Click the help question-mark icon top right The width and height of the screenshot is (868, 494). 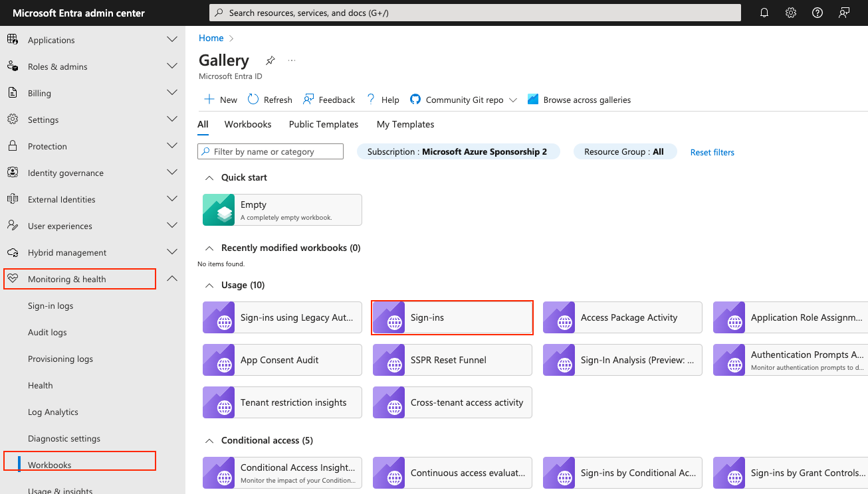coord(817,12)
